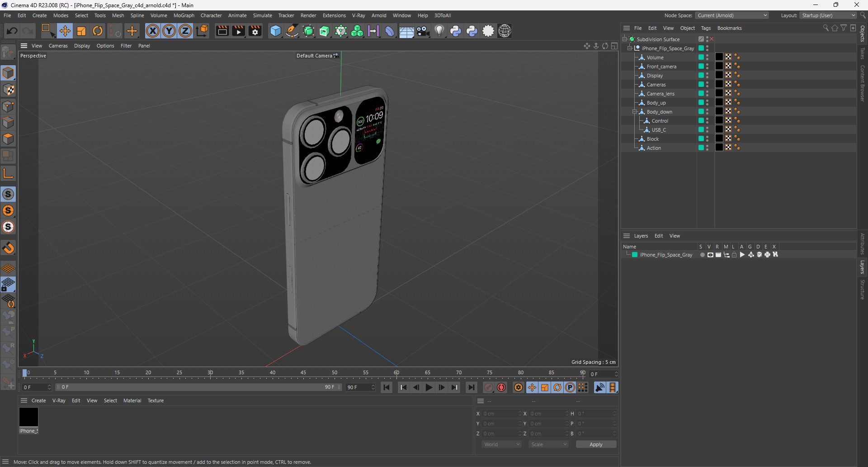The width and height of the screenshot is (868, 467).
Task: Click the Axis L-shaped icon in sidebar
Action: (x=8, y=173)
